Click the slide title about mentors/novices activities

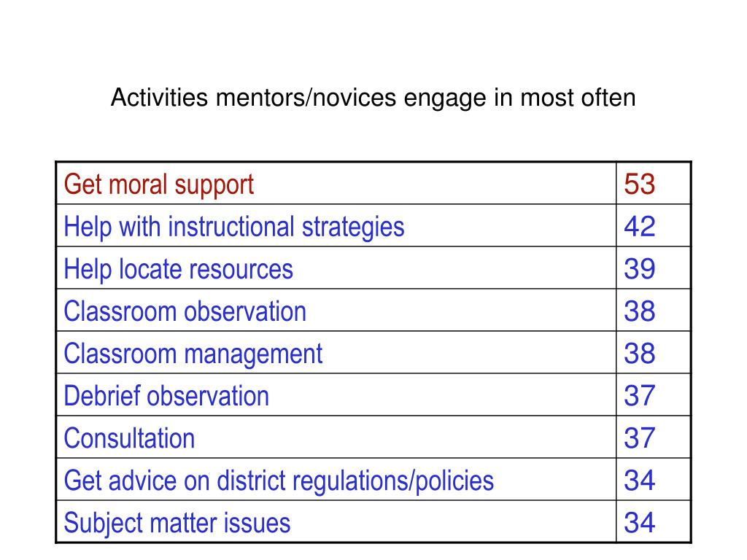(x=373, y=98)
